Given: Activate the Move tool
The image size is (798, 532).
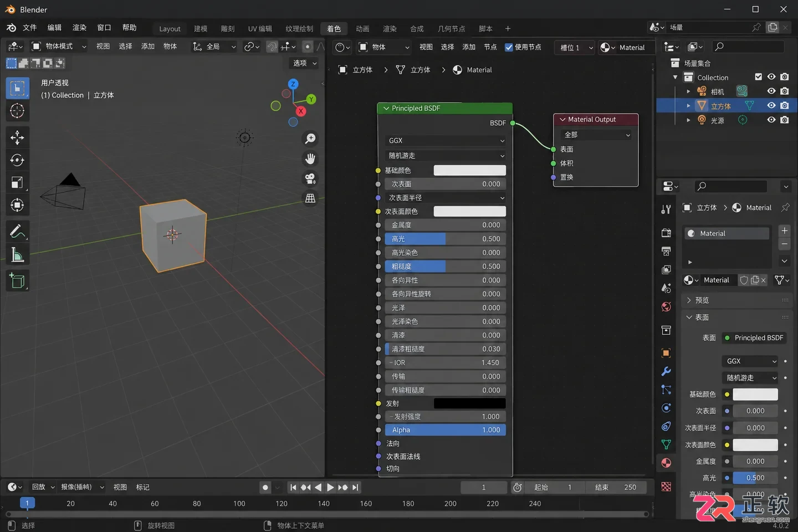Looking at the screenshot, I should [x=17, y=137].
